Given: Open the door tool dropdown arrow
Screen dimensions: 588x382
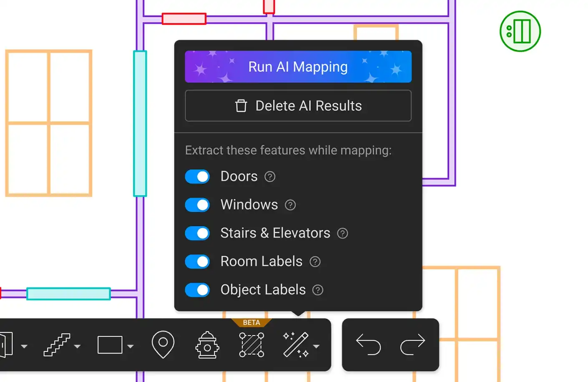Looking at the screenshot, I should [25, 347].
